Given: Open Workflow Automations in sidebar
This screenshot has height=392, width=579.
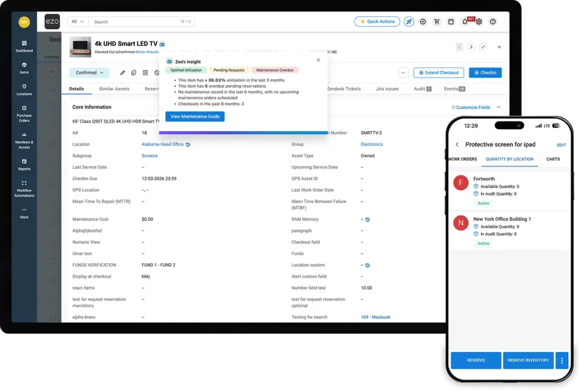Looking at the screenshot, I should (x=24, y=189).
